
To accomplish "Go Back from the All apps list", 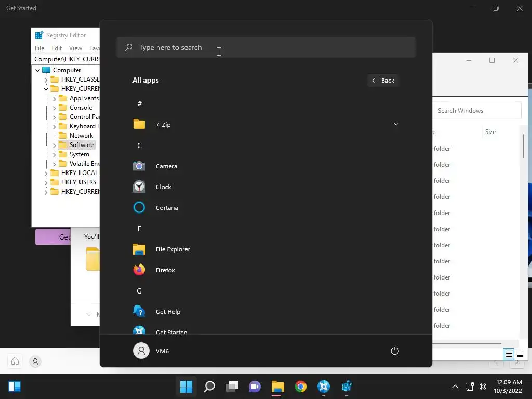I will [383, 81].
